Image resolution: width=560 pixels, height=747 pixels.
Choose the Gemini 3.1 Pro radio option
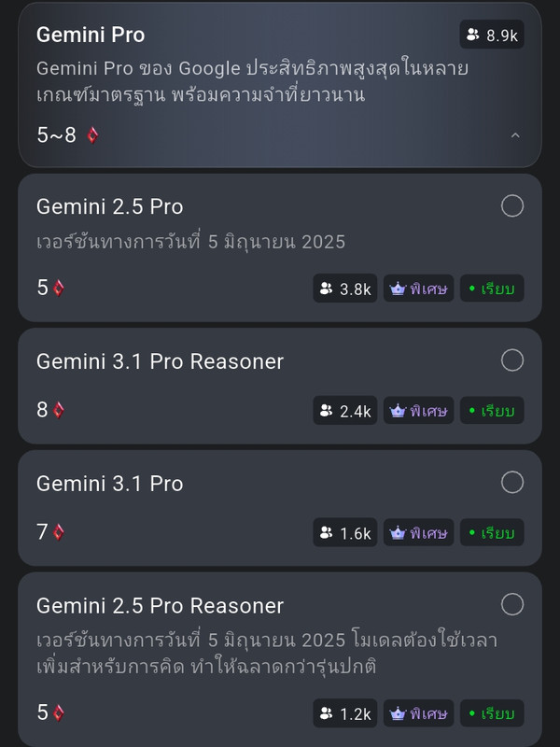click(x=512, y=482)
